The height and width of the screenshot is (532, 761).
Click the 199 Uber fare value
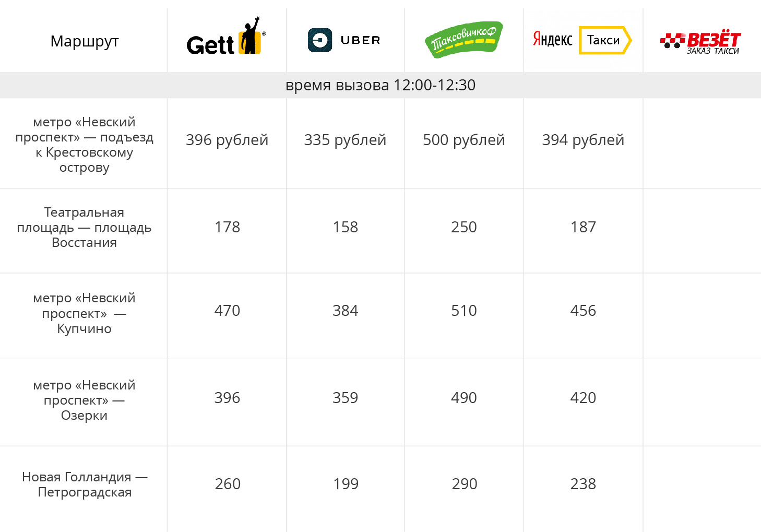coord(346,484)
